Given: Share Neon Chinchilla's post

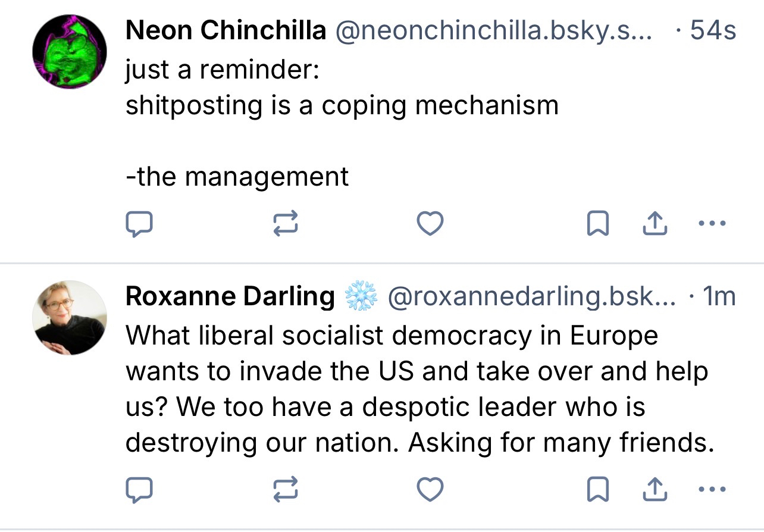Looking at the screenshot, I should [655, 224].
